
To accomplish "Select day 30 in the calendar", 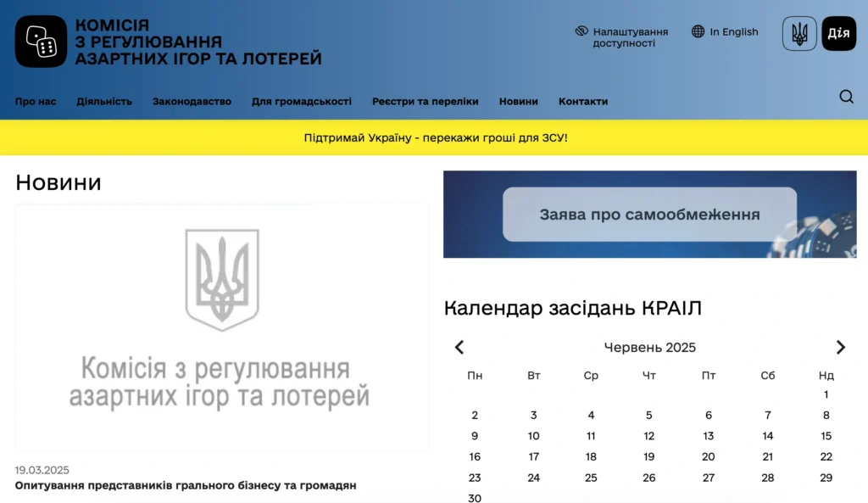I will click(x=475, y=498).
